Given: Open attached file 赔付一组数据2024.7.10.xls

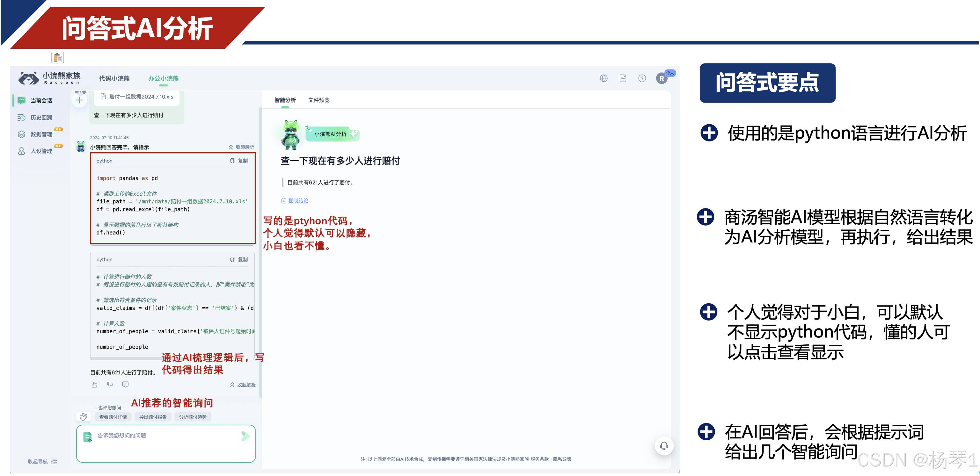Looking at the screenshot, I should [x=137, y=97].
